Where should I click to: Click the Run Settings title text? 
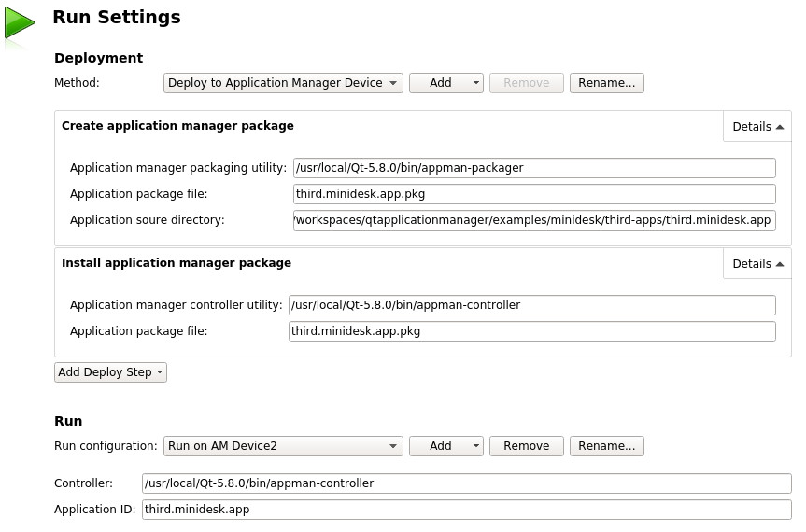tap(117, 18)
